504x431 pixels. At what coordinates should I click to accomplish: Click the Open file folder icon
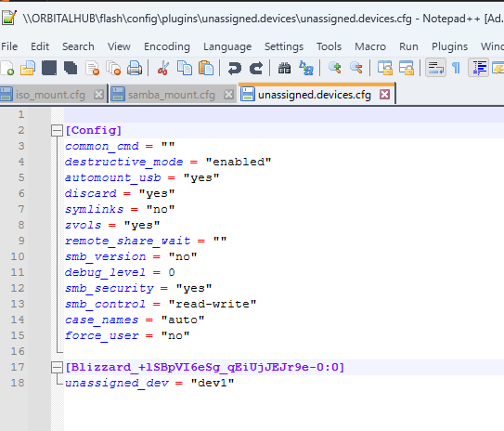point(28,68)
